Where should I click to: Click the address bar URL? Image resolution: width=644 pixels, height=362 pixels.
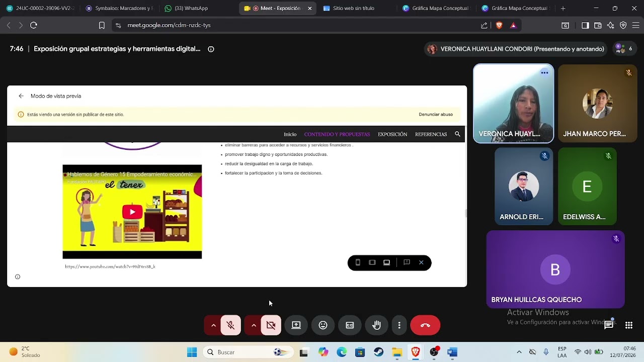(169, 25)
